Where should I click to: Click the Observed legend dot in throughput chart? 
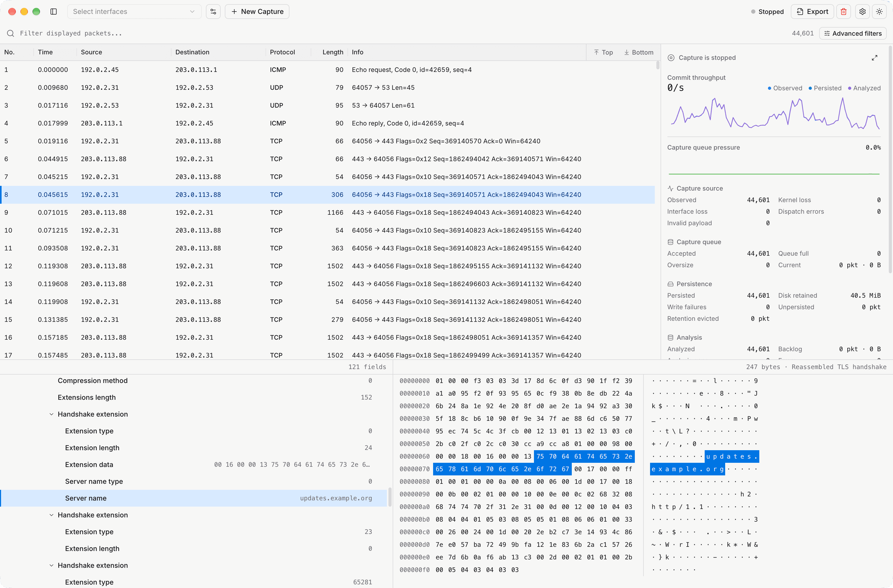(x=769, y=88)
